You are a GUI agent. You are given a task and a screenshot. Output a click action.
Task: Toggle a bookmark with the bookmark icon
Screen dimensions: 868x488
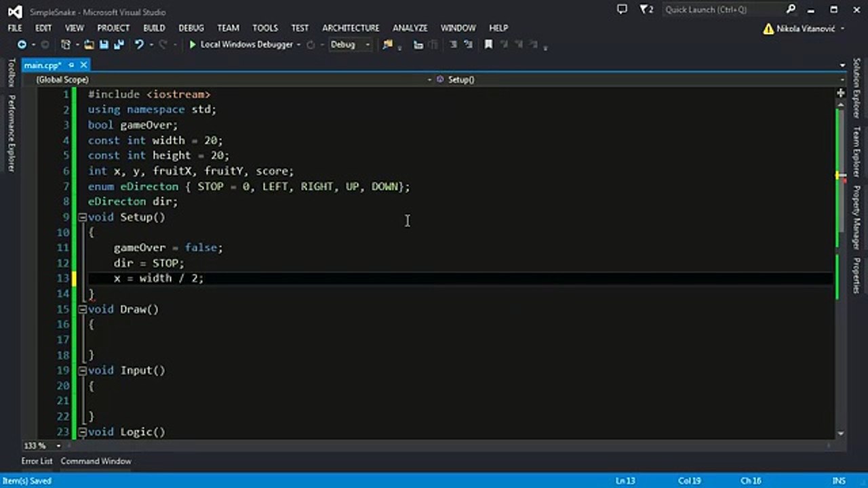point(488,45)
